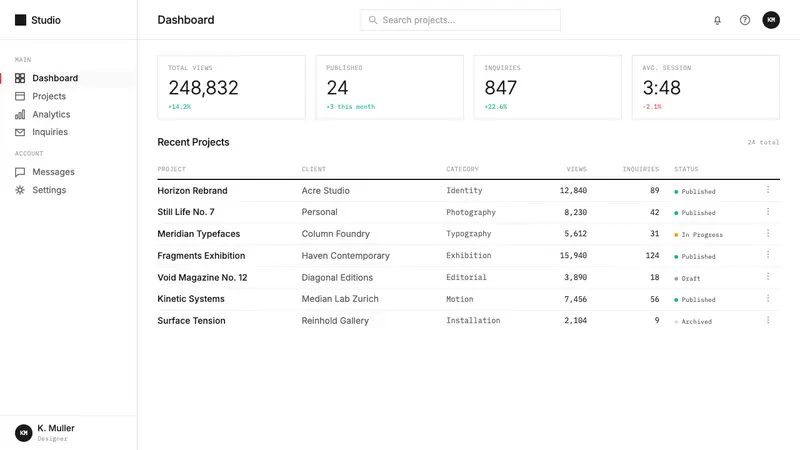This screenshot has width=800, height=450.
Task: Click the search magnifier icon
Action: (x=373, y=20)
